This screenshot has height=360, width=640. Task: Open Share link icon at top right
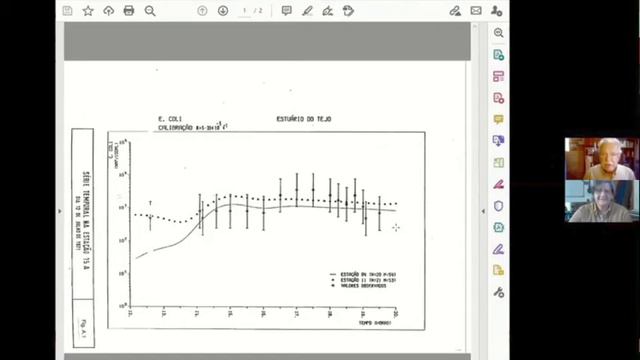(x=455, y=11)
